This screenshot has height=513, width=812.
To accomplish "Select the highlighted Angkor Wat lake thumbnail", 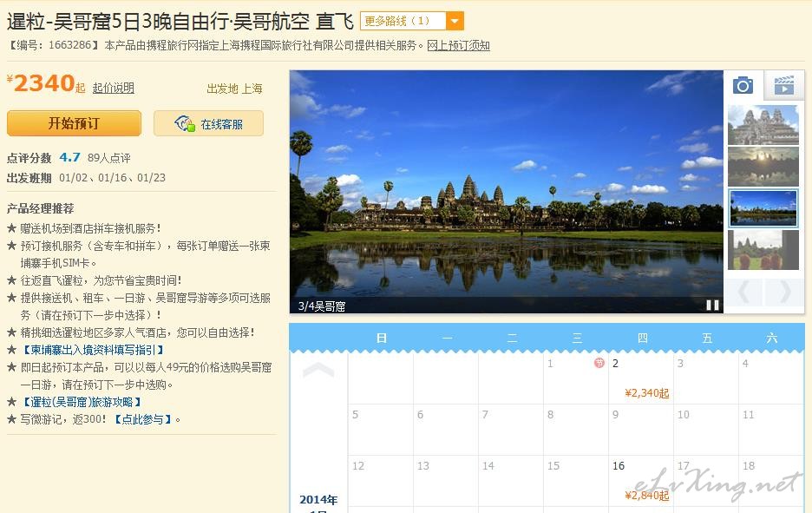I will coord(763,207).
